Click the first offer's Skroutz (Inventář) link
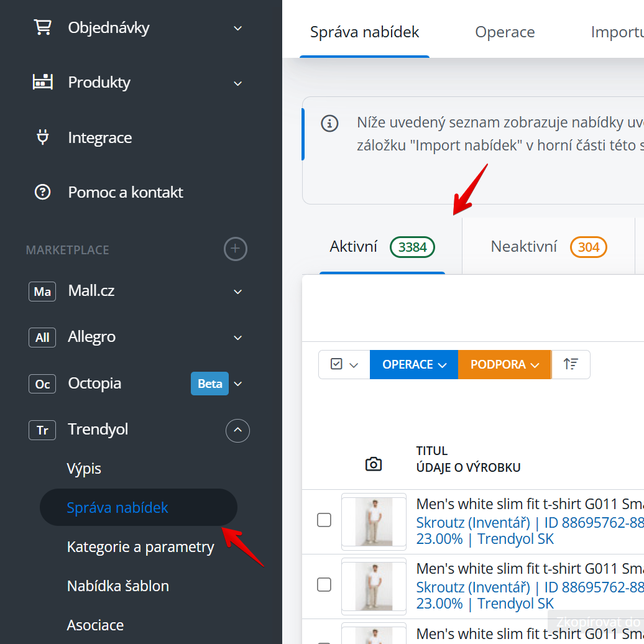The width and height of the screenshot is (644, 644). click(473, 522)
